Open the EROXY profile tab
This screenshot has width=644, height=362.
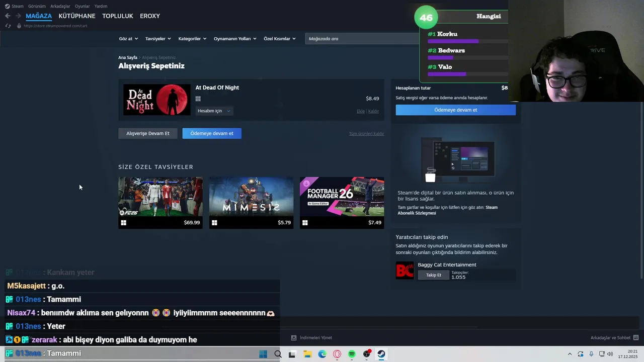coord(150,16)
